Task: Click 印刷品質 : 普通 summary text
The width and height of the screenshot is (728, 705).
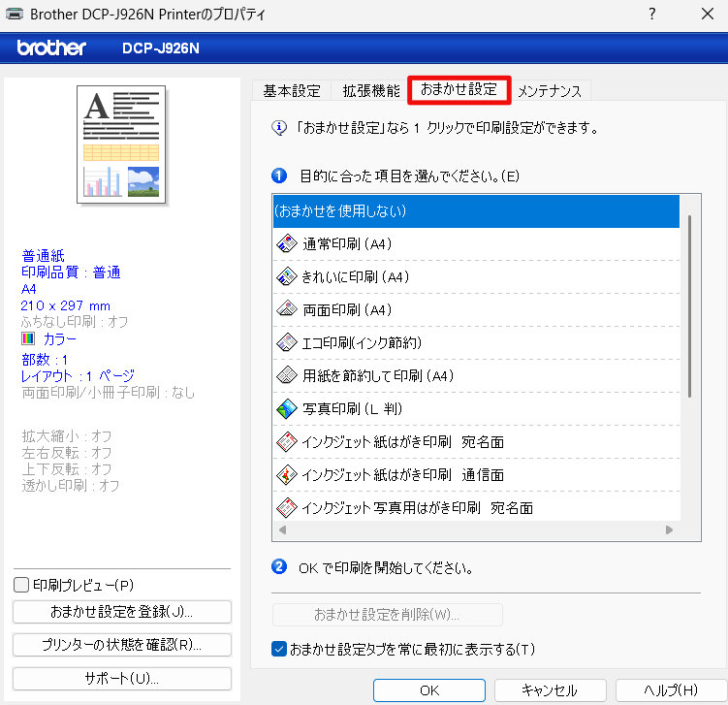Action: (71, 272)
